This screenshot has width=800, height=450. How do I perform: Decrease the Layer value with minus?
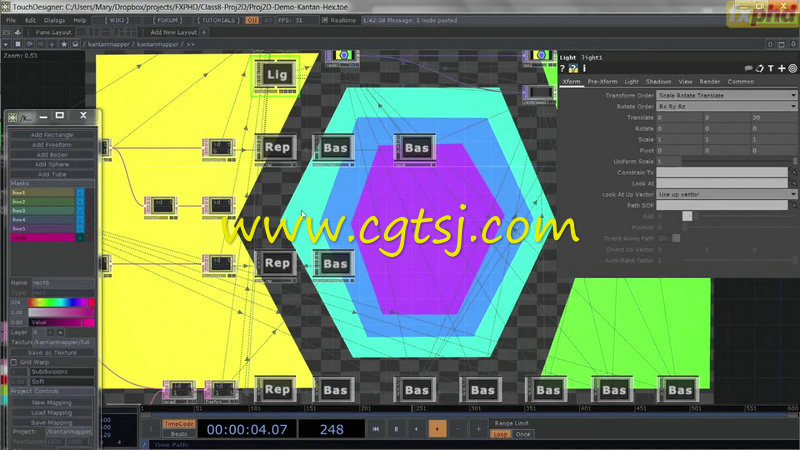click(x=50, y=332)
